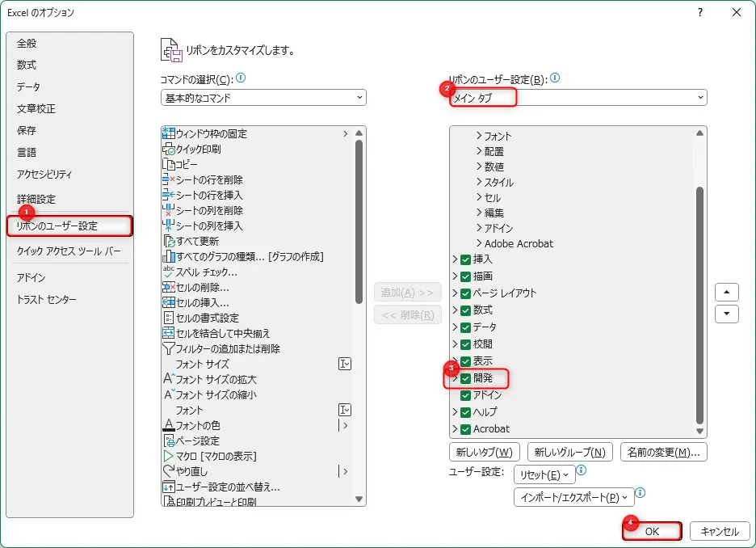The image size is (756, 548).
Task: Click the ribbon tree vertical scrollbar
Action: click(700, 307)
